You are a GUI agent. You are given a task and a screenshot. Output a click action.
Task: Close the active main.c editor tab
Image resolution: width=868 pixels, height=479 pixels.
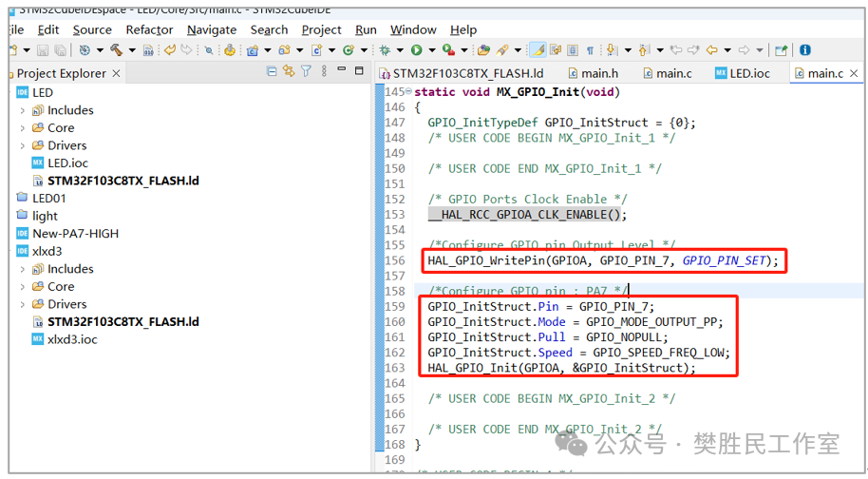(854, 73)
